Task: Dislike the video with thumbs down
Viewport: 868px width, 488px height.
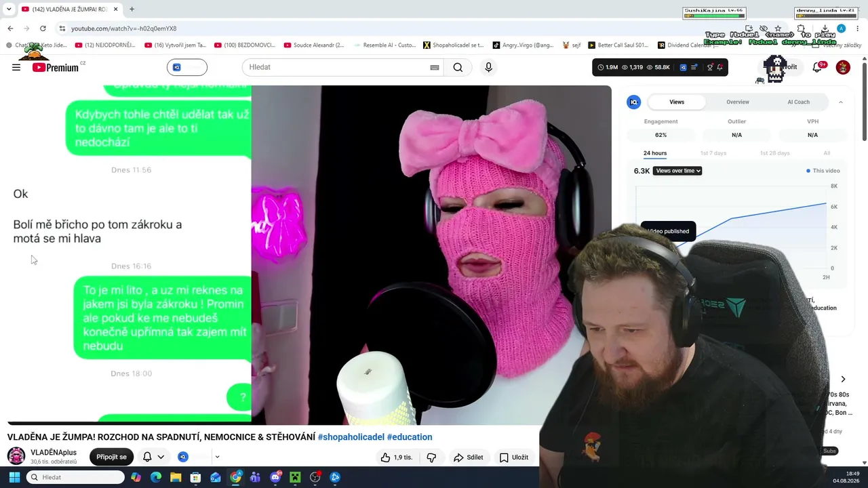Action: coord(431,457)
